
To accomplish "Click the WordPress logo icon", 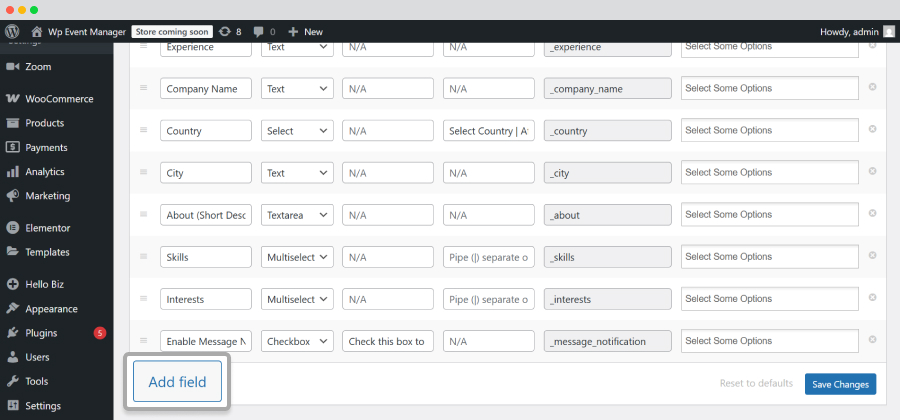I will tap(12, 32).
